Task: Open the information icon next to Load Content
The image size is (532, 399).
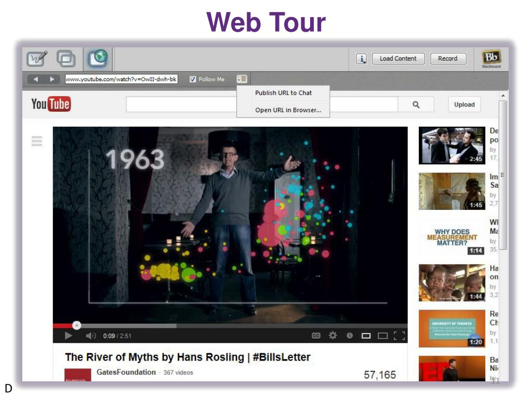Action: point(362,59)
